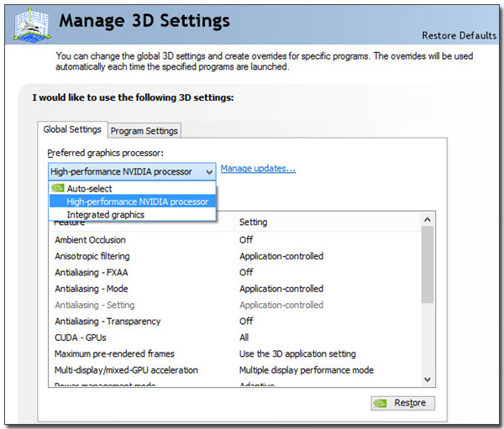504x429 pixels.
Task: Click the Restore button
Action: coord(403,403)
